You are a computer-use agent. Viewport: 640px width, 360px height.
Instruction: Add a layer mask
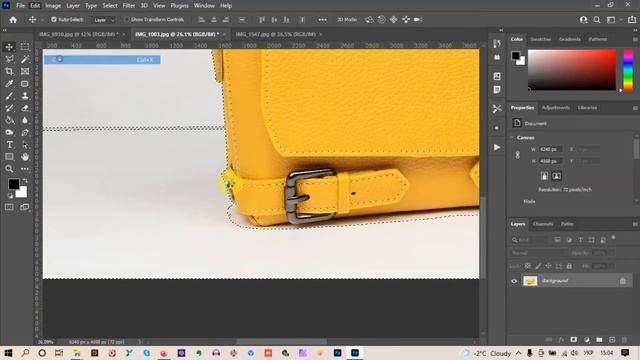[x=573, y=340]
